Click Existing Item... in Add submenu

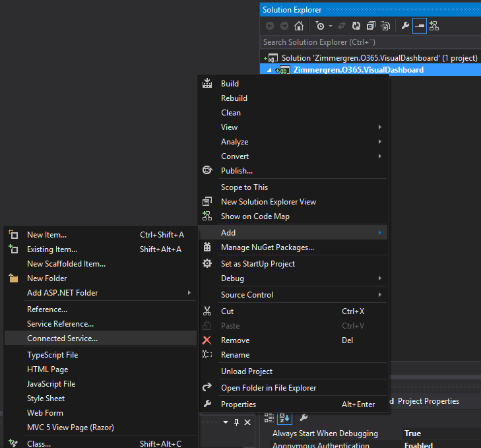point(100,249)
